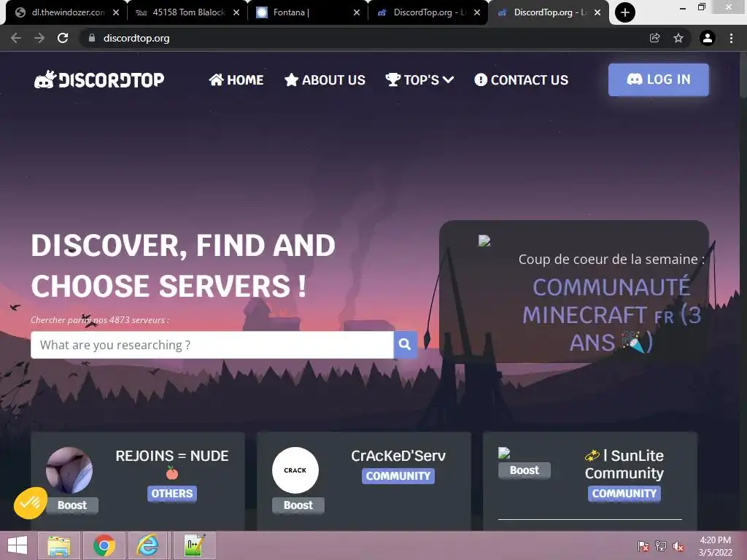Open the HOME nav link
747x560 pixels.
click(x=236, y=79)
